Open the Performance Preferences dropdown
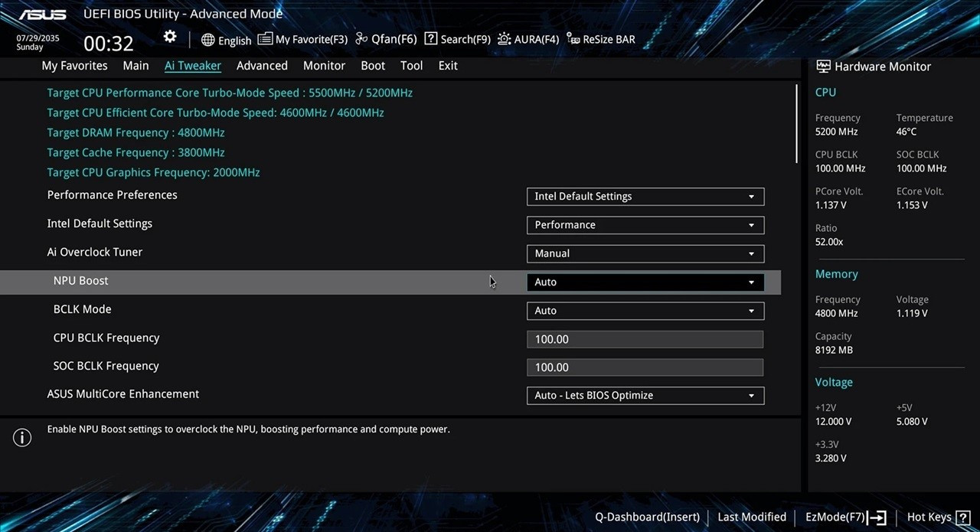The height and width of the screenshot is (532, 980). pyautogui.click(x=645, y=197)
